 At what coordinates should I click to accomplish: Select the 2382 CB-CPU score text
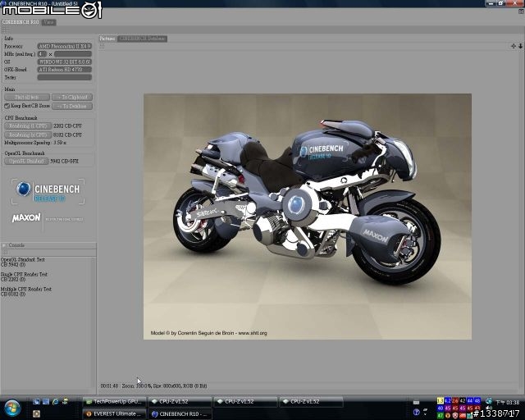tap(67, 126)
